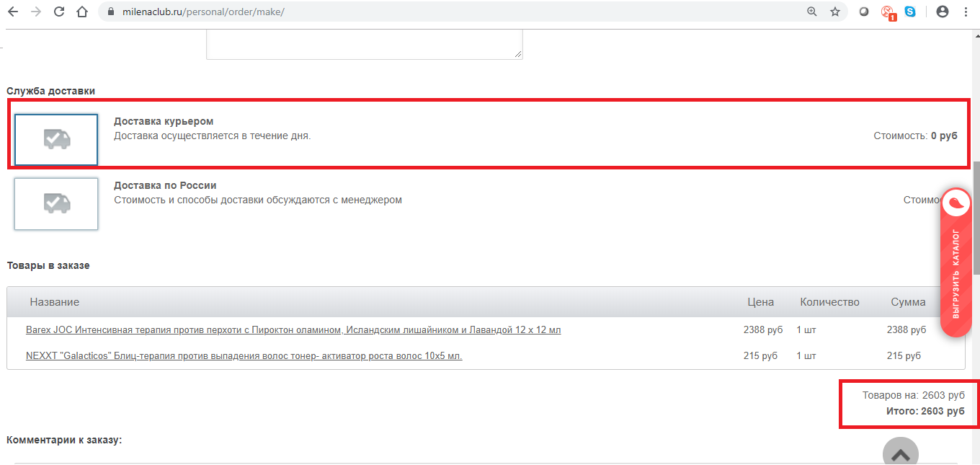Click the manager-discussed delivery description
This screenshot has width=980, height=465.
coord(258,200)
